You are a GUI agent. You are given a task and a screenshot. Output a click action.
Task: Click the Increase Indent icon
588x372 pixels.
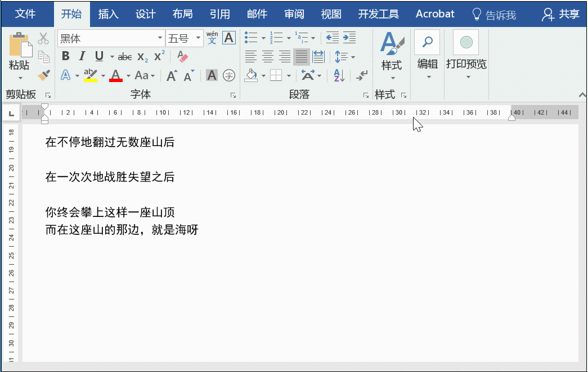[x=349, y=38]
